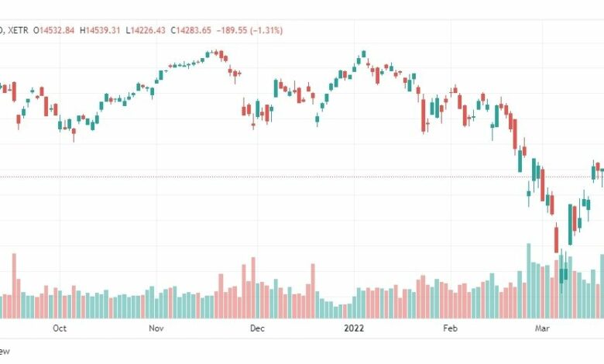Click the Nov label on time axis

pyautogui.click(x=156, y=328)
